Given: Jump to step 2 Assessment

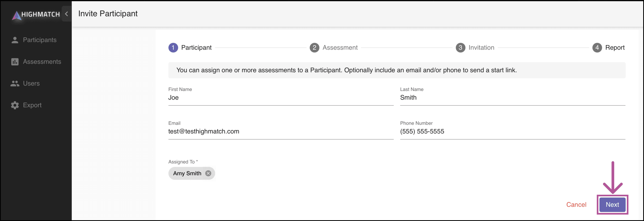Looking at the screenshot, I should [334, 47].
